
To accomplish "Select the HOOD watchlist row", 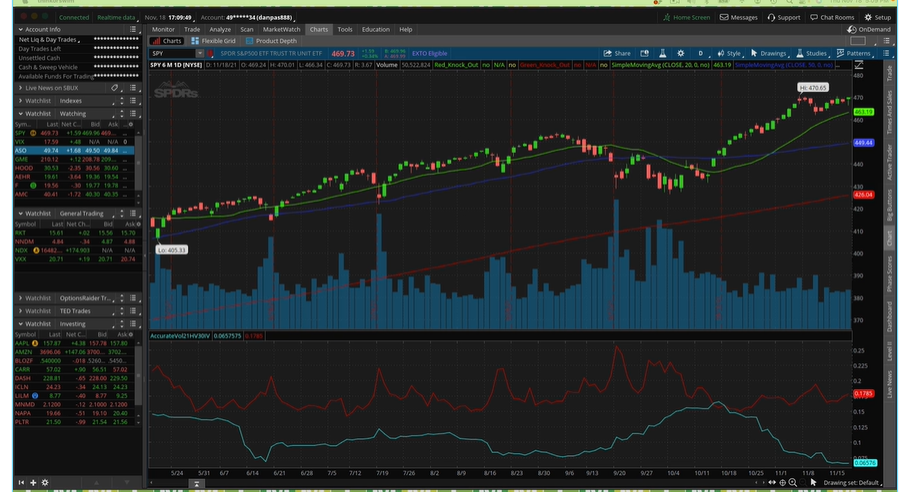I will 74,168.
